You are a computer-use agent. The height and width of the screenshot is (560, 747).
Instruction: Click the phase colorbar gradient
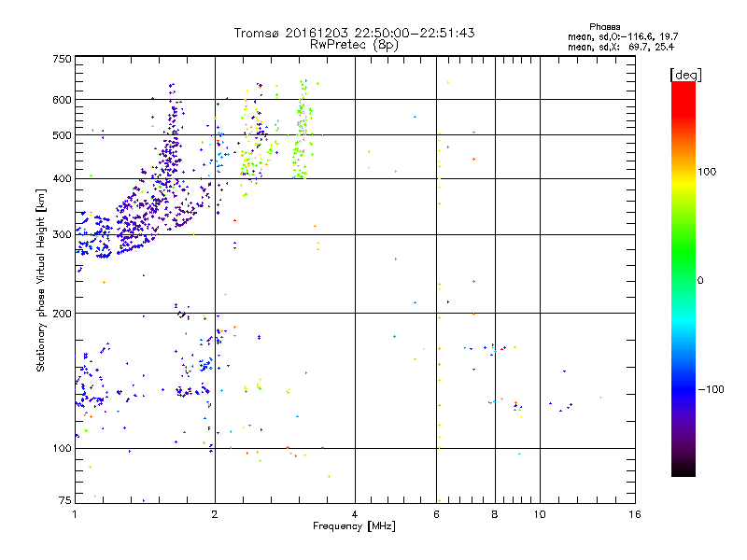(684, 279)
